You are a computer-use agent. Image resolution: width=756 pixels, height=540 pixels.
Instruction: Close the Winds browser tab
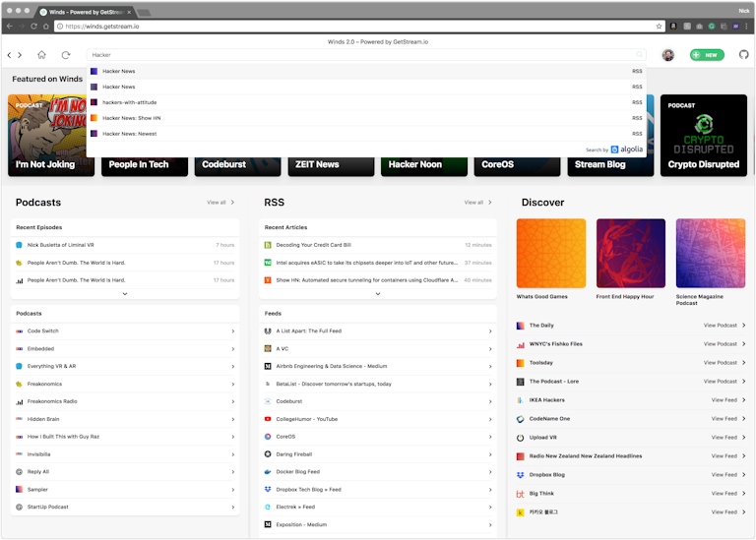click(129, 12)
